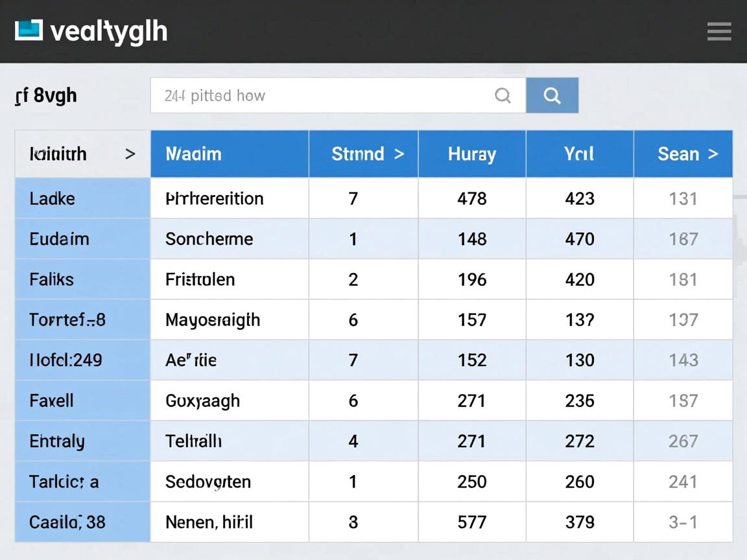Screen dimensions: 747x560
Task: Open the Entraly row
Action: click(x=57, y=441)
